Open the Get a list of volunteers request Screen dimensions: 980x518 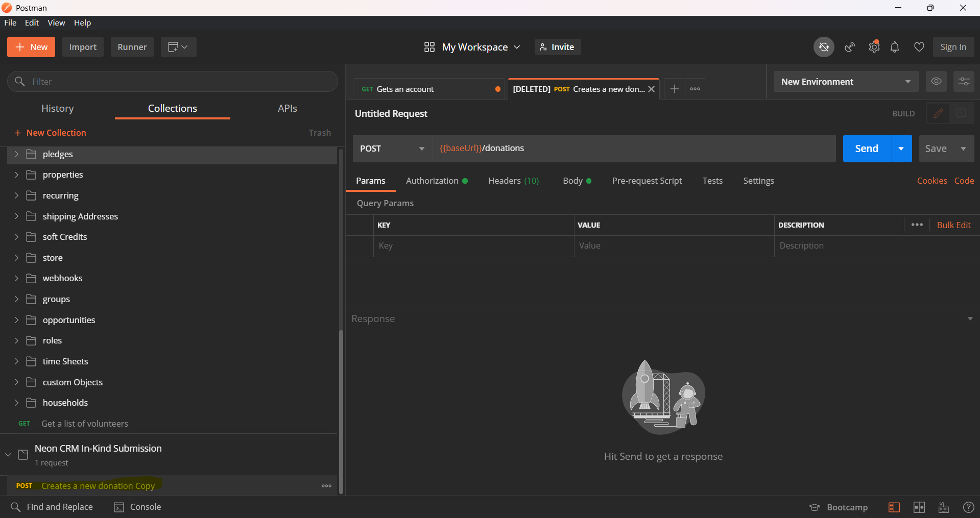(85, 424)
